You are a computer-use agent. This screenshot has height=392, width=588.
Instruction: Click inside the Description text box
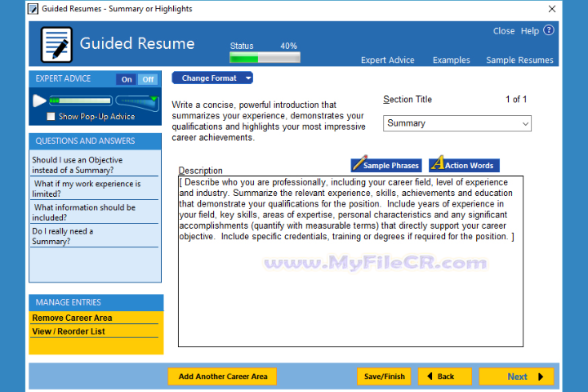[350, 261]
